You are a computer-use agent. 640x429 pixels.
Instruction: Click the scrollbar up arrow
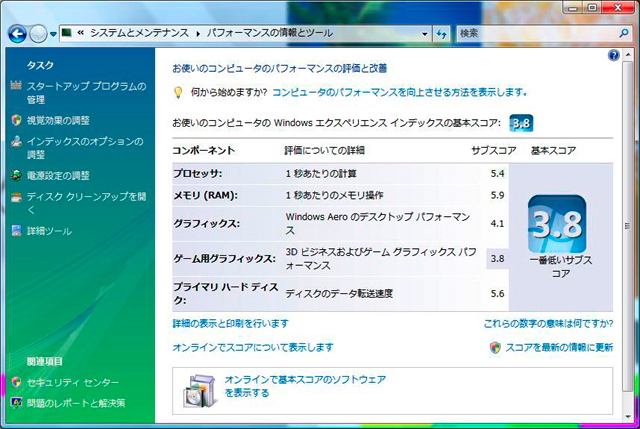628,56
